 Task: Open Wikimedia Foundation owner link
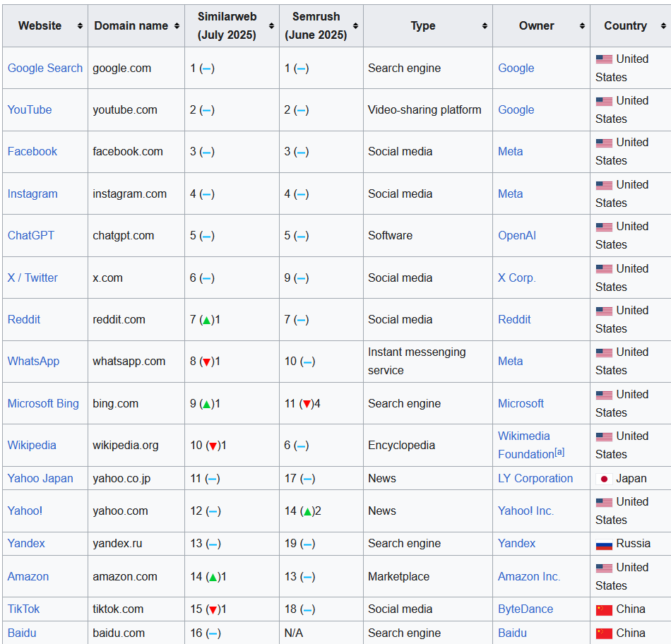526,445
